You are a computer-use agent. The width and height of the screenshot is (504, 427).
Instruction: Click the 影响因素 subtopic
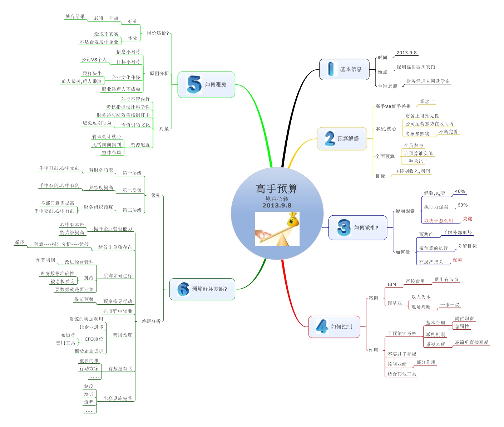[x=405, y=211]
